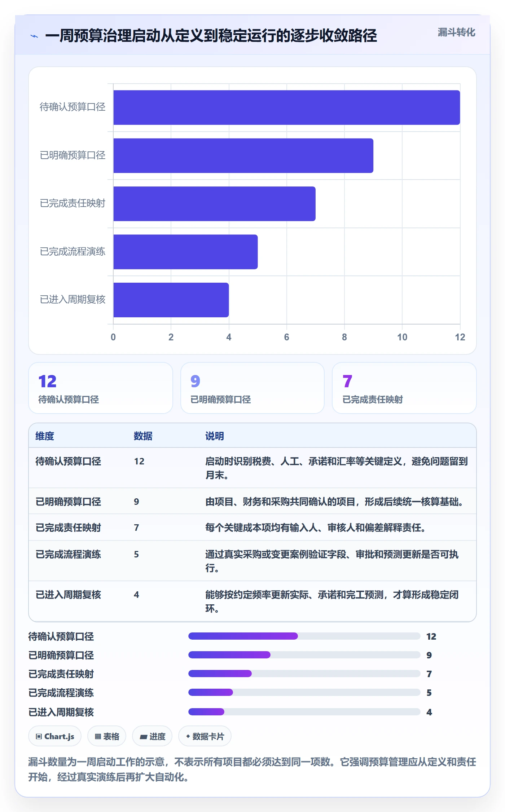This screenshot has width=505, height=812.
Task: Open the data card showing 9
Action: point(252,388)
